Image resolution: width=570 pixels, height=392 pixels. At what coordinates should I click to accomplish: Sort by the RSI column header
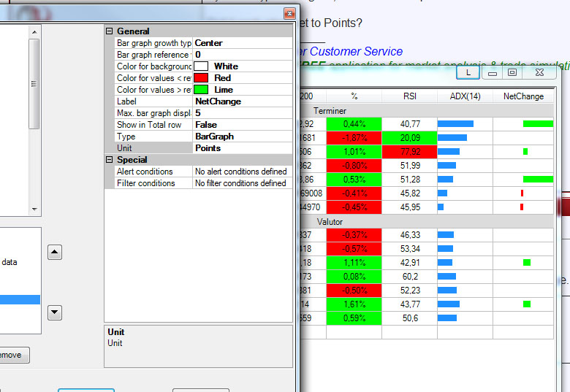(x=410, y=96)
